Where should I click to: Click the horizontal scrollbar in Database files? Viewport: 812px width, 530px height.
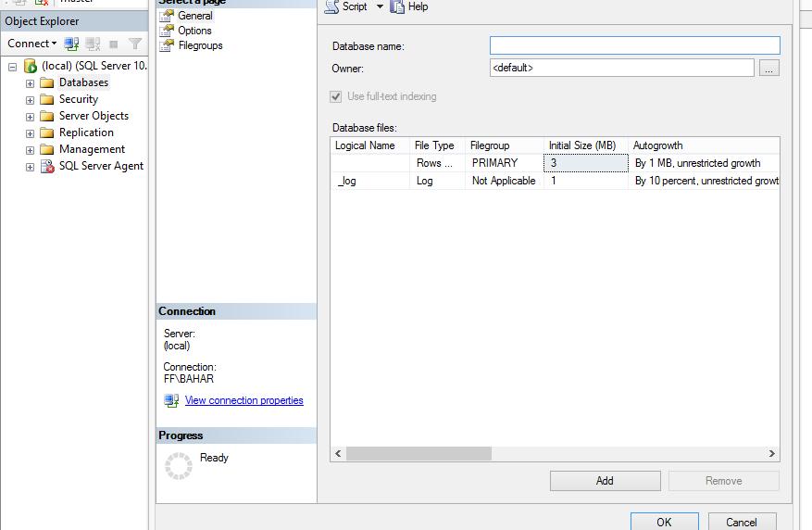(x=418, y=453)
